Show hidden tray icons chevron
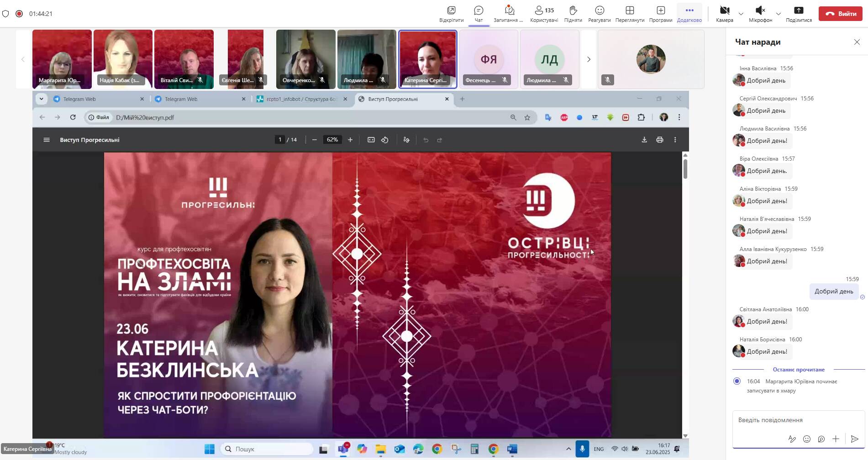The width and height of the screenshot is (868, 460). click(568, 449)
